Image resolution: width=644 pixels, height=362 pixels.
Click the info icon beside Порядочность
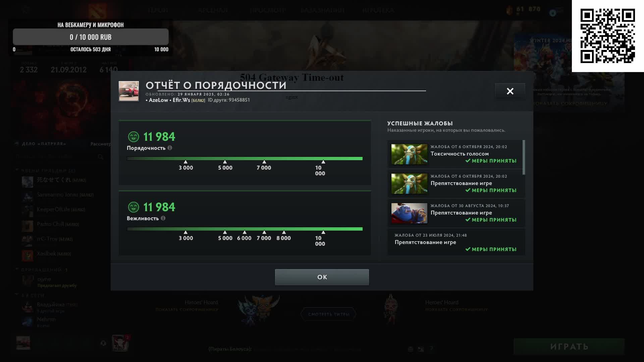170,148
